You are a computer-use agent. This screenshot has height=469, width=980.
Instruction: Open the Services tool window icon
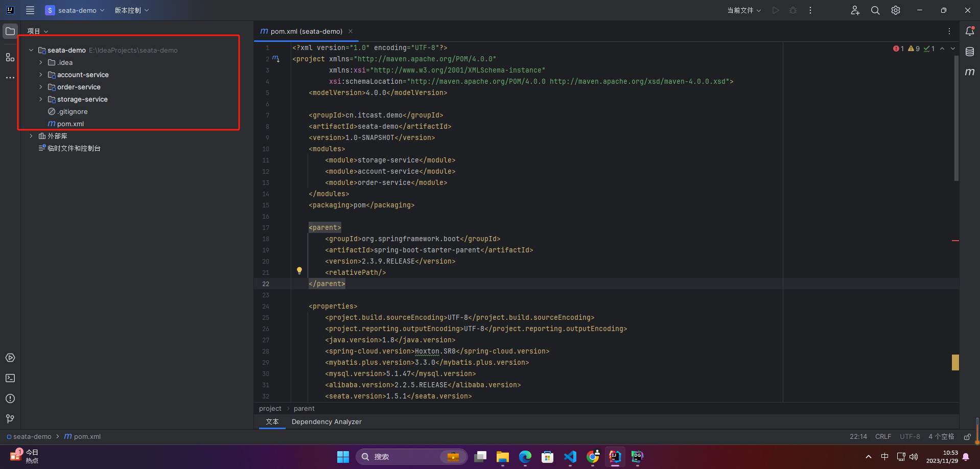[x=10, y=358]
